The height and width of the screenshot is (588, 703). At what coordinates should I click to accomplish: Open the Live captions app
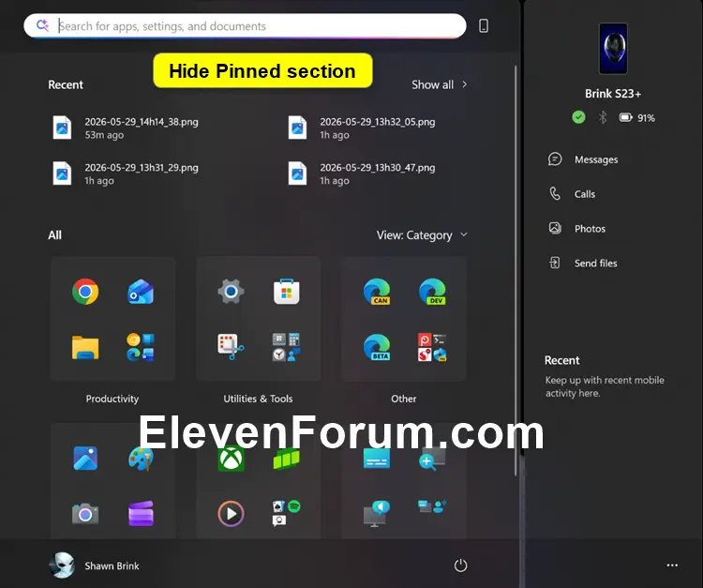click(x=377, y=458)
